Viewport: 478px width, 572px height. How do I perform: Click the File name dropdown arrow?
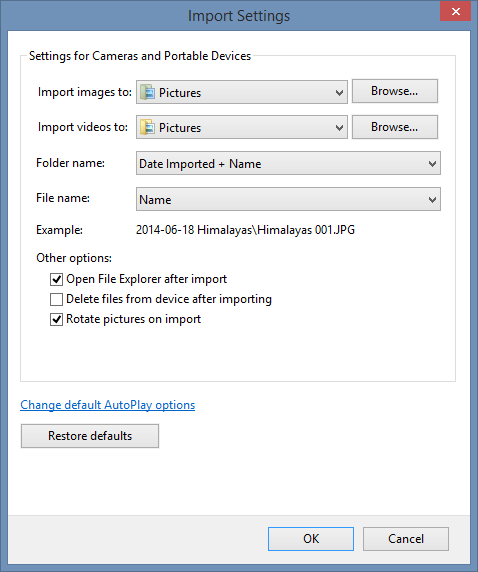[x=432, y=200]
